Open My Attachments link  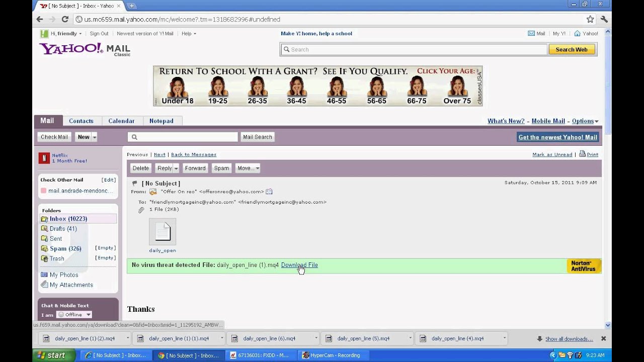tap(71, 285)
